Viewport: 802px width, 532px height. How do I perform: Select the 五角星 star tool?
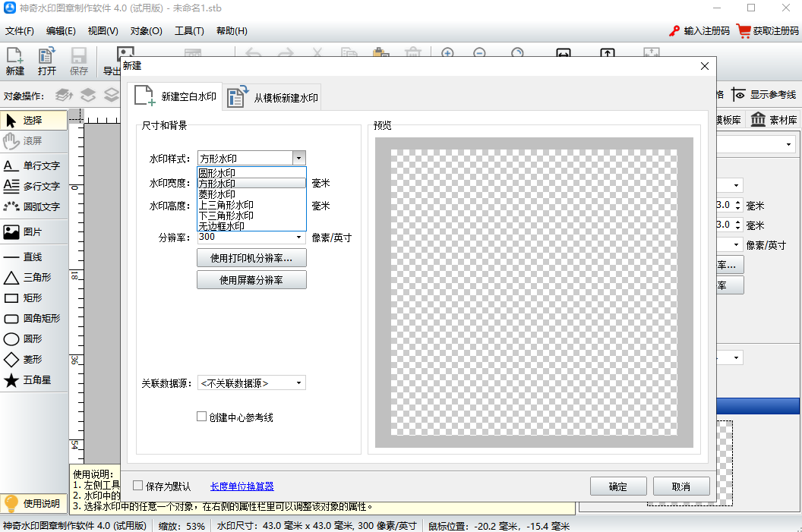33,379
